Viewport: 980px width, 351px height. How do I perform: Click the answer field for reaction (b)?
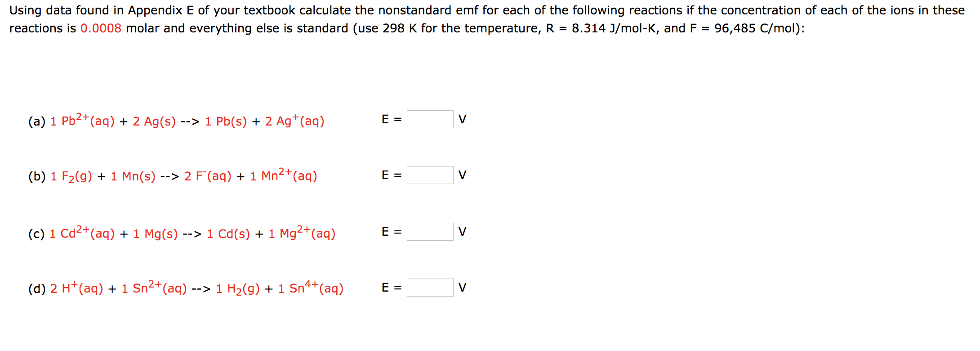coord(430,175)
